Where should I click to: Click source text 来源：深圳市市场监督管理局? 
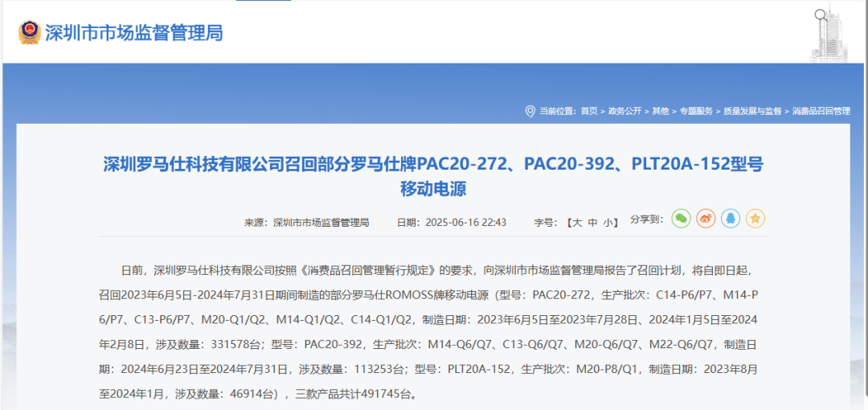307,223
